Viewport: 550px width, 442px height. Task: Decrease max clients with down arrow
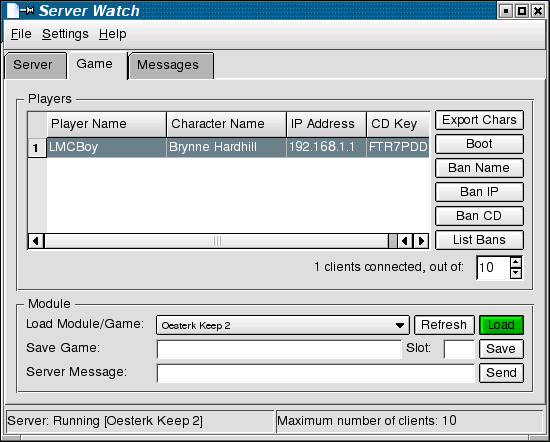pyautogui.click(x=516, y=273)
